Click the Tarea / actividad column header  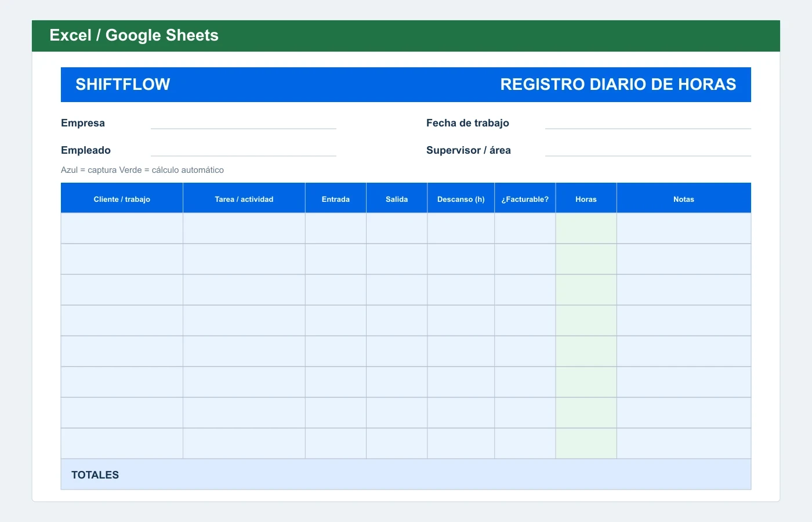tap(244, 199)
